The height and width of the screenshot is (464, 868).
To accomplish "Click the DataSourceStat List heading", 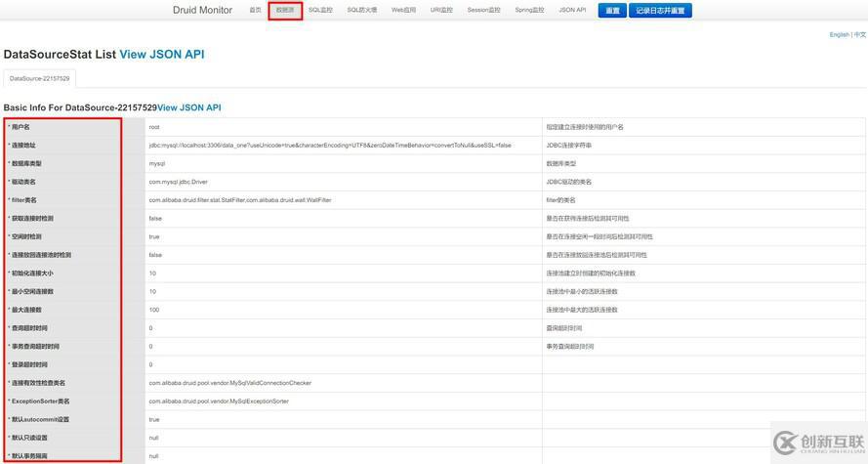I will [60, 55].
